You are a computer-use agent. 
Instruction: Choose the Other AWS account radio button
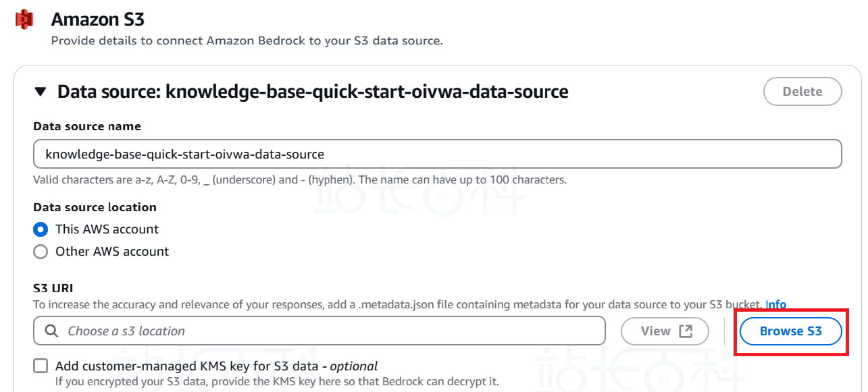click(x=41, y=252)
